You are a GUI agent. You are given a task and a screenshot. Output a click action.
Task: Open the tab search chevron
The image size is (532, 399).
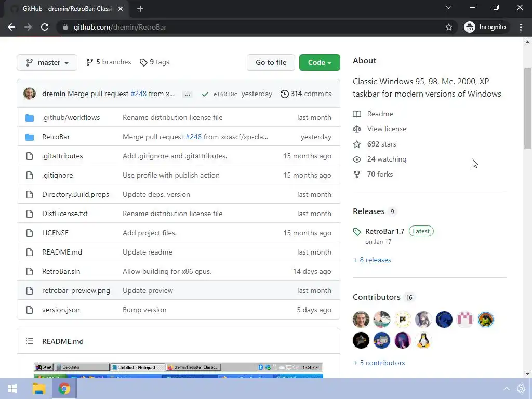click(x=448, y=7)
